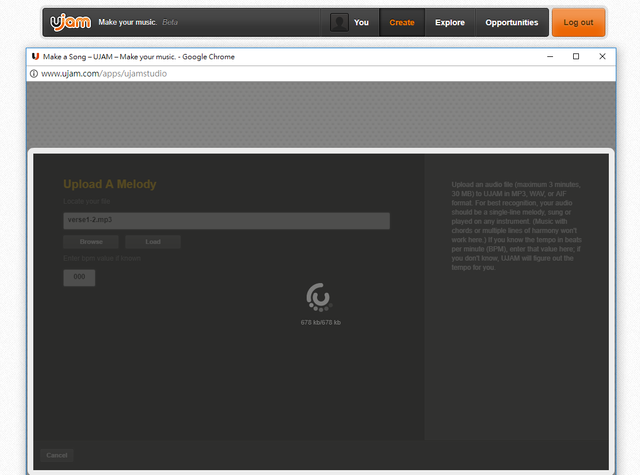Click the Browse button

click(91, 242)
